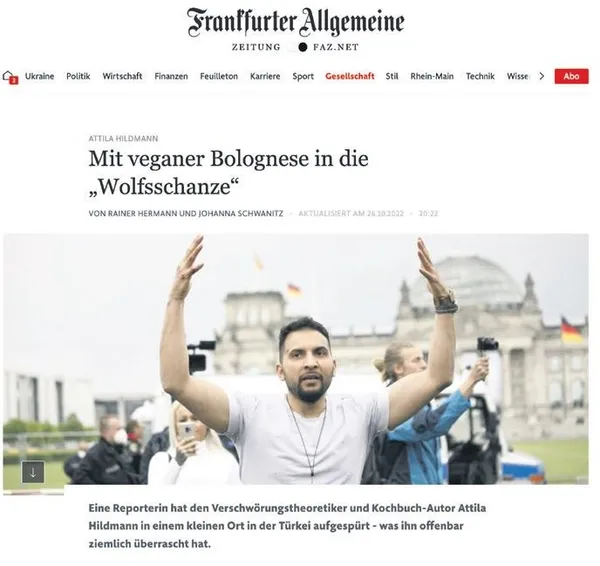This screenshot has height=566, width=600.
Task: Expand more sections with the right chevron
Action: 541,77
